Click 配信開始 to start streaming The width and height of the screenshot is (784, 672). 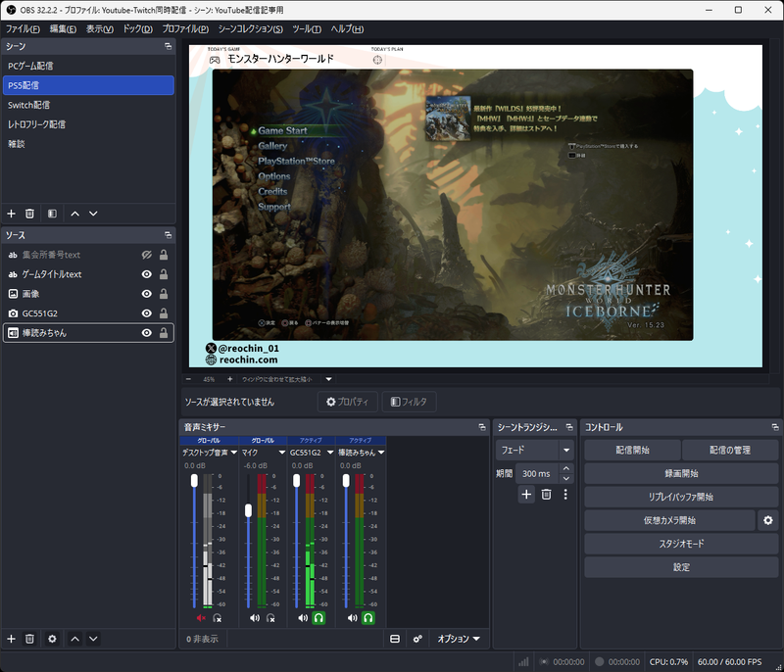point(632,451)
